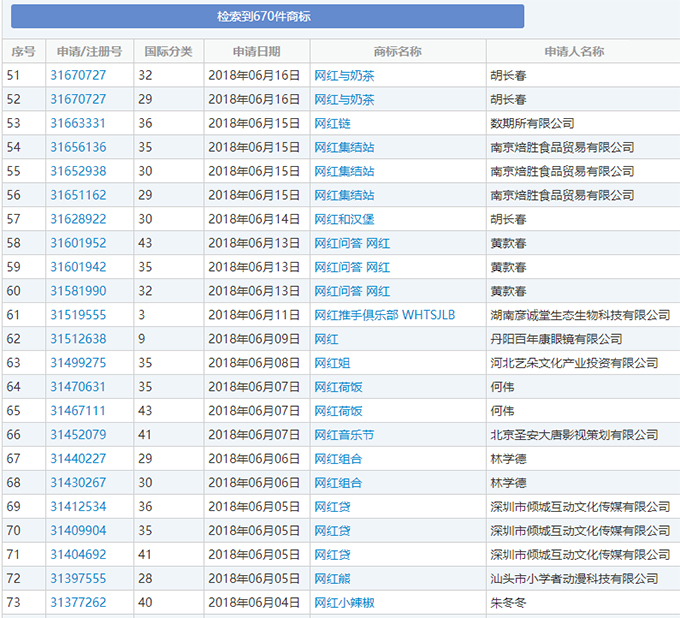
Task: Open registration number 31409904
Action: pyautogui.click(x=78, y=530)
